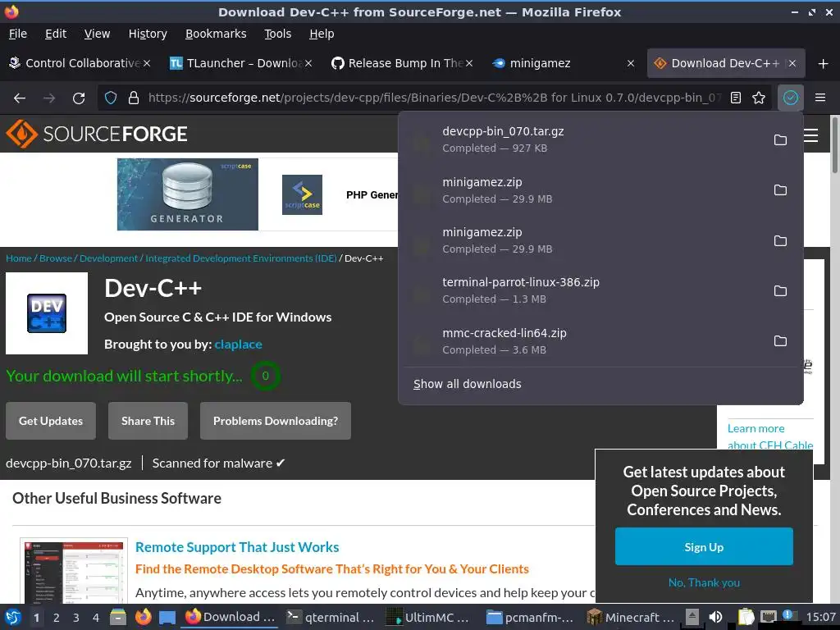Screen dimensions: 840x630
Task: Switch to TLauncher – Download tab
Action: pyautogui.click(x=240, y=63)
